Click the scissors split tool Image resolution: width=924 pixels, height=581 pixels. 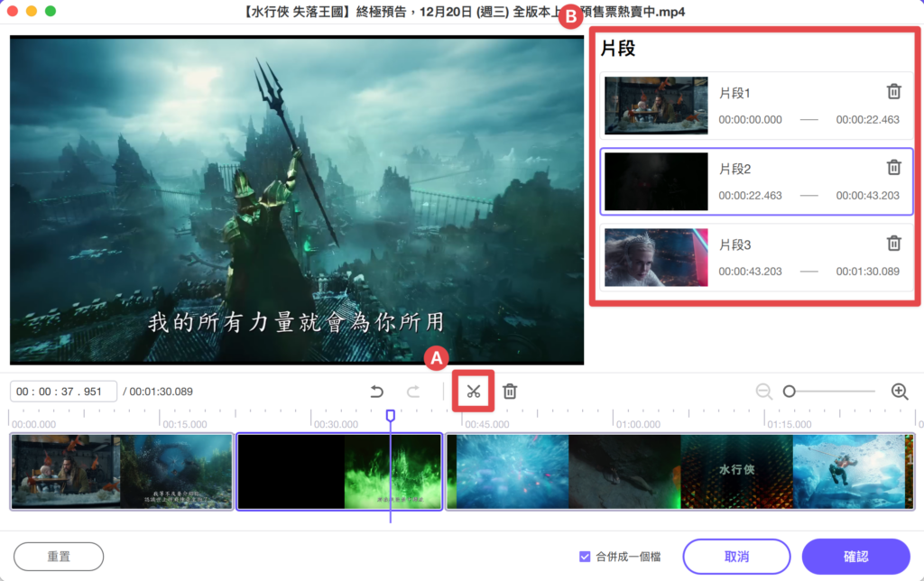pyautogui.click(x=473, y=392)
